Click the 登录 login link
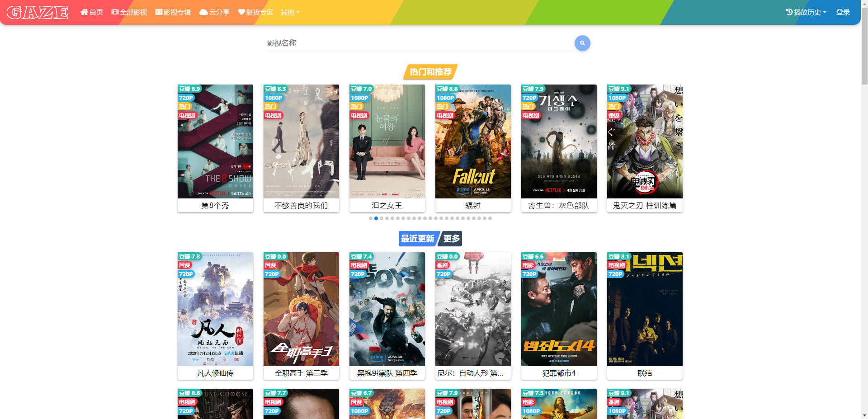 coord(843,12)
